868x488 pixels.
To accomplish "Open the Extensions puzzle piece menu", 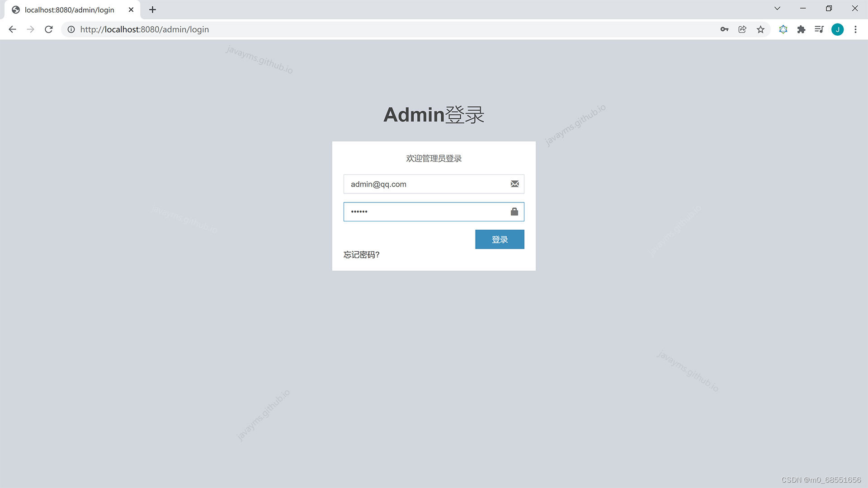I will click(x=801, y=29).
